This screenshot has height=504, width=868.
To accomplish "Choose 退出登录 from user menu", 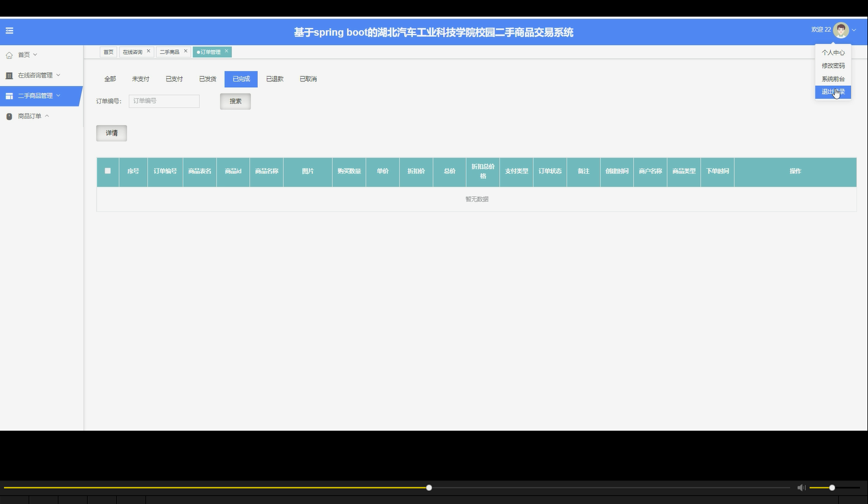I will (833, 92).
